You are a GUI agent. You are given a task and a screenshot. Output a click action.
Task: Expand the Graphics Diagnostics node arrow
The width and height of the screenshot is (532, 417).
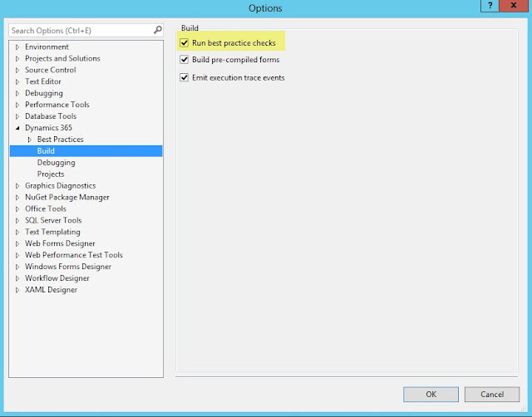pos(17,186)
